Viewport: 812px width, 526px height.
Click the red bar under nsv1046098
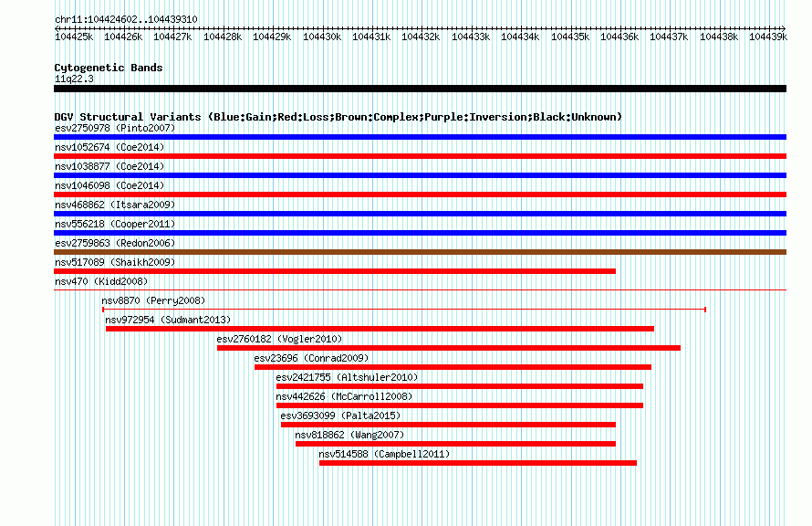pos(420,195)
